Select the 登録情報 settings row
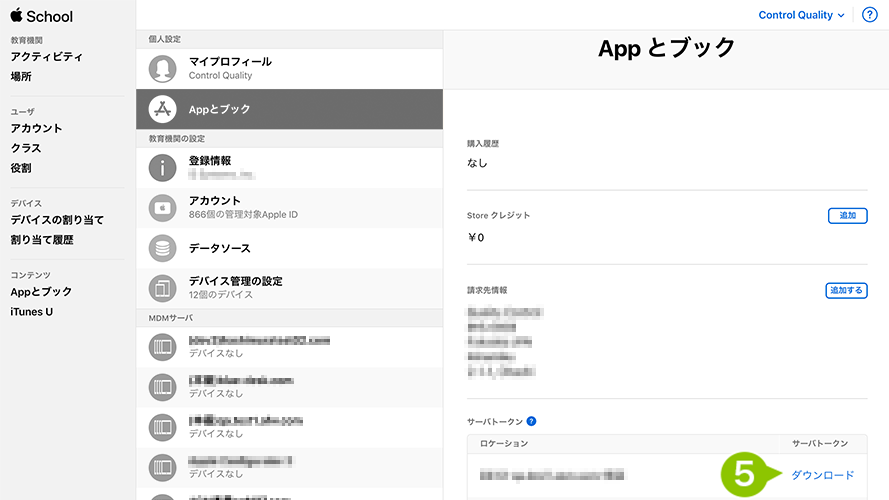 (x=289, y=168)
